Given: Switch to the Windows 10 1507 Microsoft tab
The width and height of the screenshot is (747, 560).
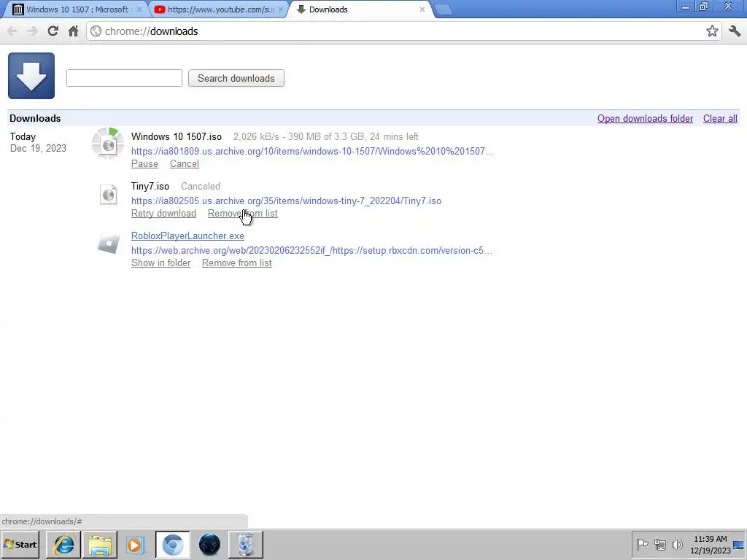Looking at the screenshot, I should click(76, 9).
